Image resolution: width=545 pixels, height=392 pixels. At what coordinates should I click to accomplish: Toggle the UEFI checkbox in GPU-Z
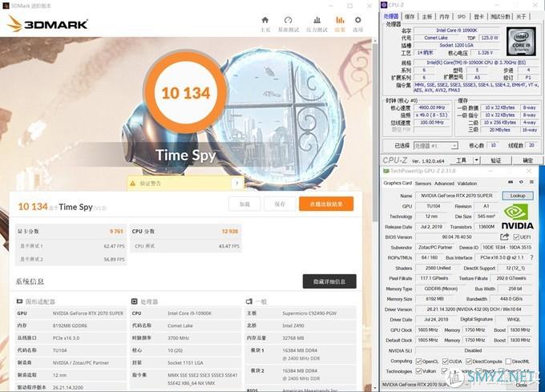click(516, 237)
